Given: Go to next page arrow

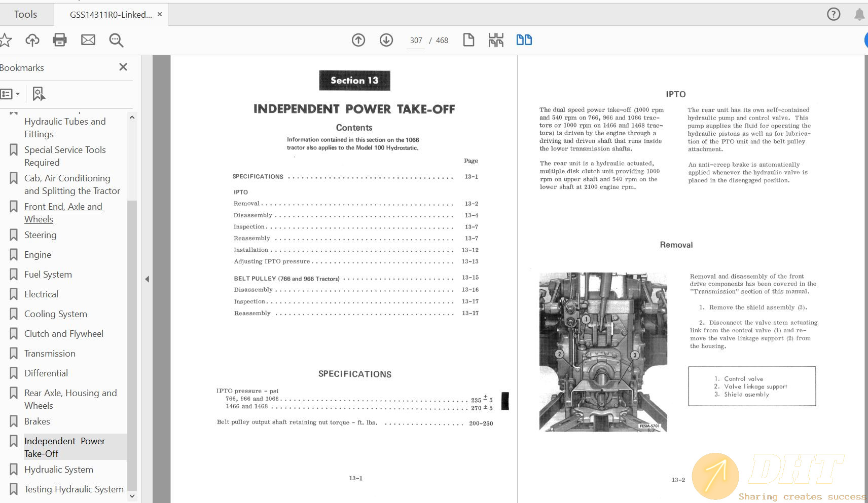Looking at the screenshot, I should pyautogui.click(x=386, y=40).
